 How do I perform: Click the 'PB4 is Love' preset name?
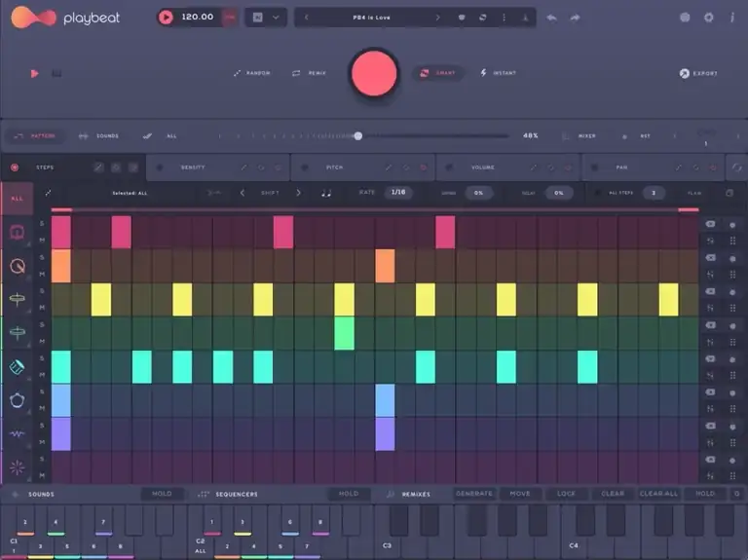point(372,18)
